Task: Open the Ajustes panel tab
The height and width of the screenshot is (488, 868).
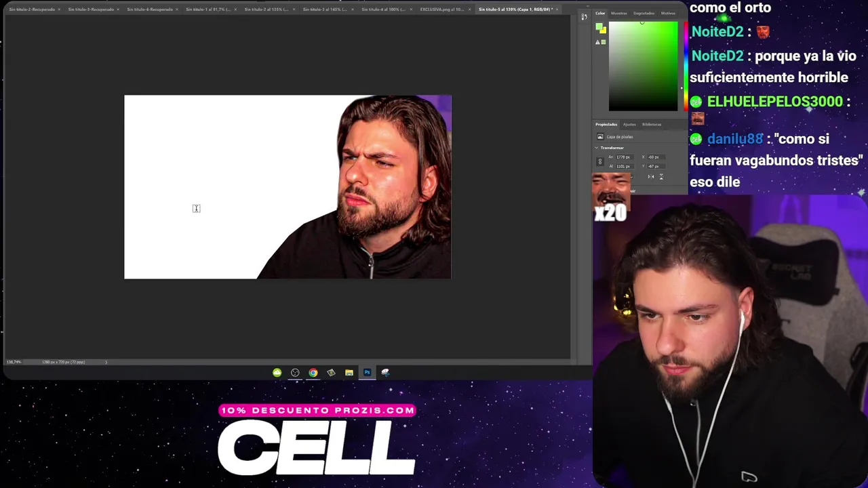Action: pos(629,124)
